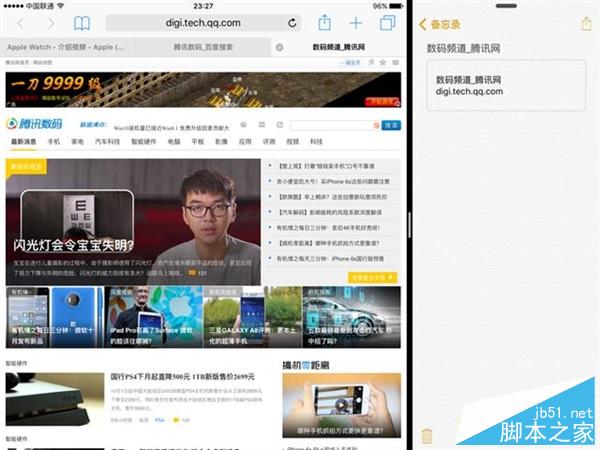
Task: Open the 最新消息 nav item
Action: (x=24, y=142)
